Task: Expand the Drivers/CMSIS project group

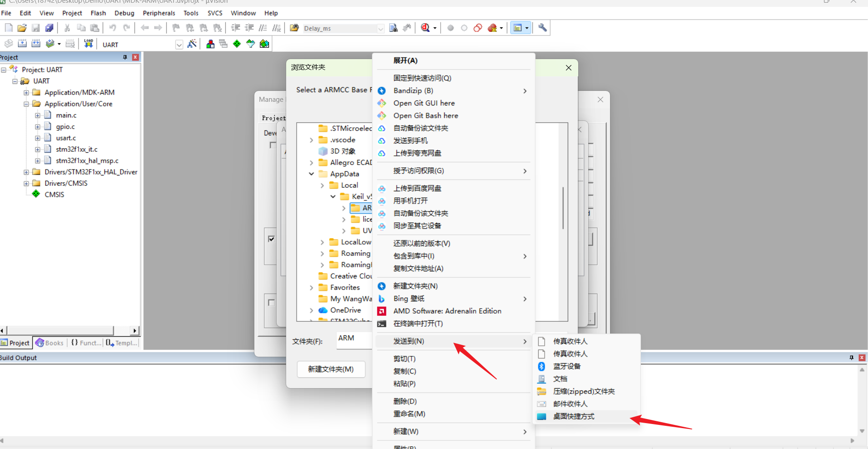Action: (x=26, y=183)
